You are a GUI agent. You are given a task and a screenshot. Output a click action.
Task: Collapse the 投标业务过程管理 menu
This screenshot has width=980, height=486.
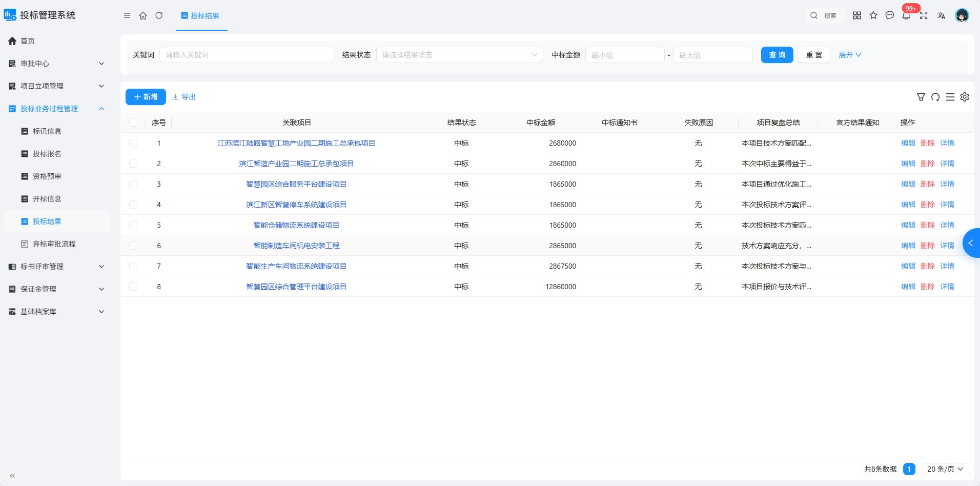coord(56,109)
